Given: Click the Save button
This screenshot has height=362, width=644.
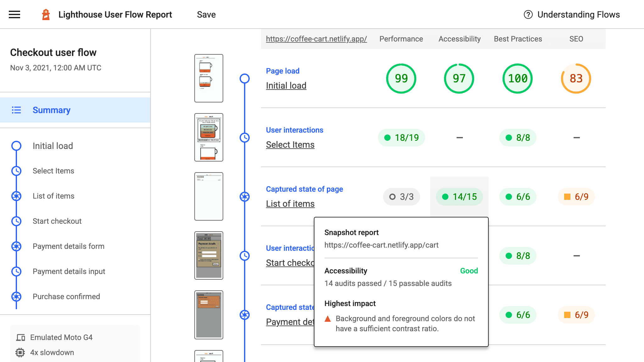Looking at the screenshot, I should click(206, 14).
